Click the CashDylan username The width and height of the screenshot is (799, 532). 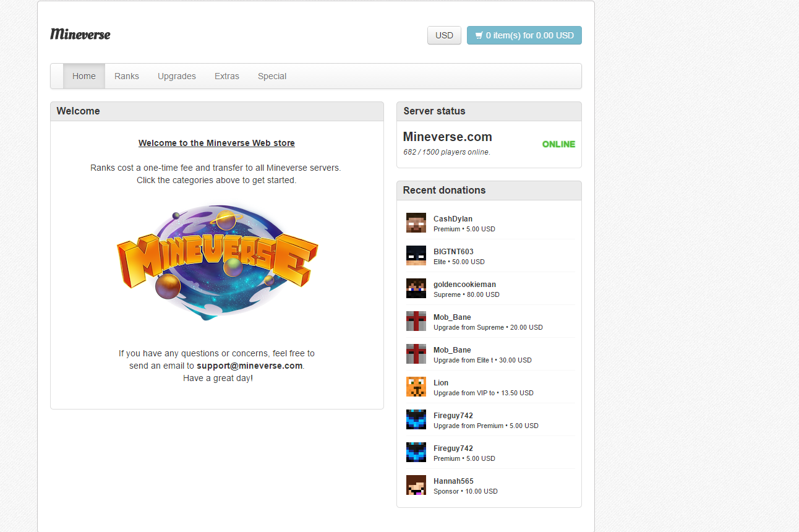[x=453, y=219]
